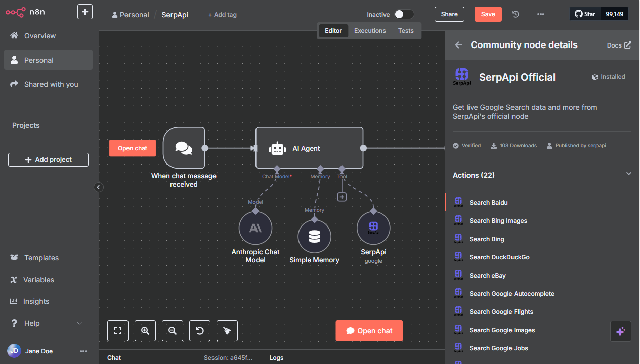Viewport: 640px width, 364px height.
Task: Open the plus create-new button in sidebar
Action: coord(85,12)
